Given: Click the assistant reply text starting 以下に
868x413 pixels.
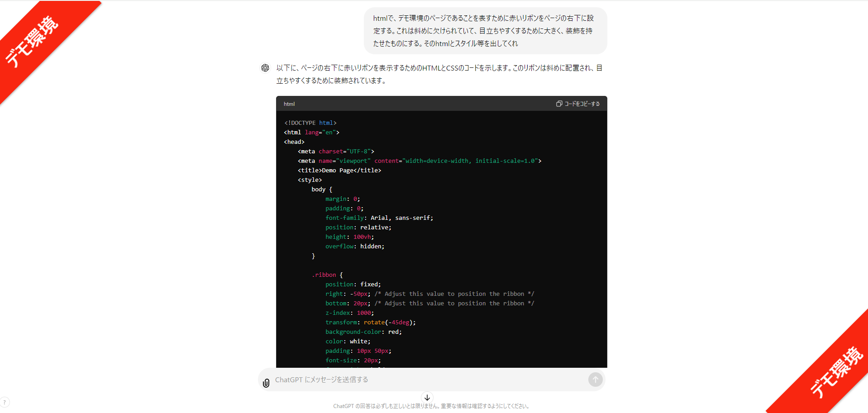Looking at the screenshot, I should click(439, 74).
